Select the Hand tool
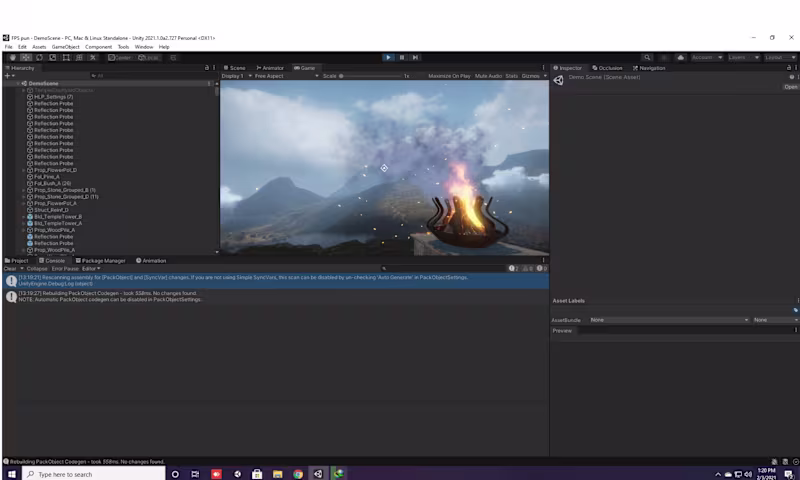 [x=13, y=57]
